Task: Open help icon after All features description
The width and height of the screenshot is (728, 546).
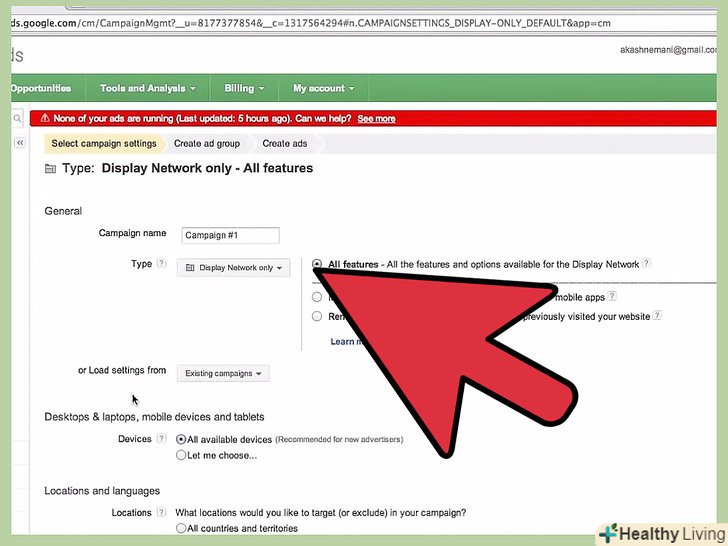Action: coord(646,263)
